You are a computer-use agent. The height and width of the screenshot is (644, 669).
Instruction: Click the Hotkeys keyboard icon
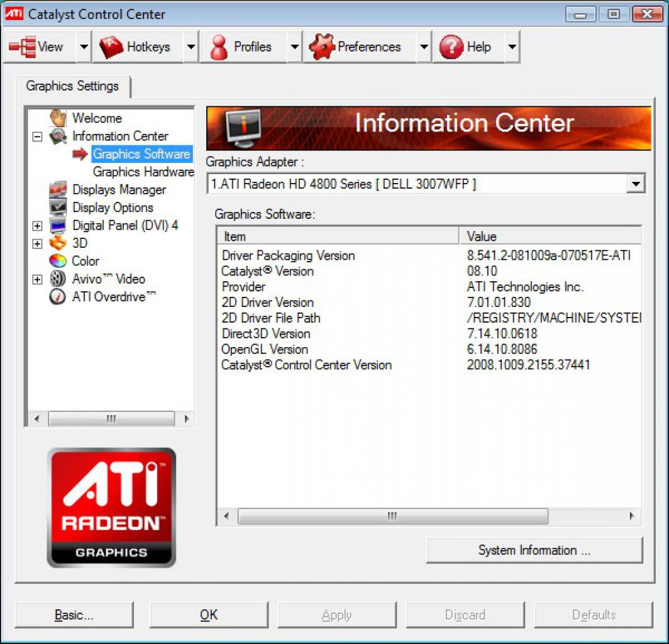tap(111, 47)
